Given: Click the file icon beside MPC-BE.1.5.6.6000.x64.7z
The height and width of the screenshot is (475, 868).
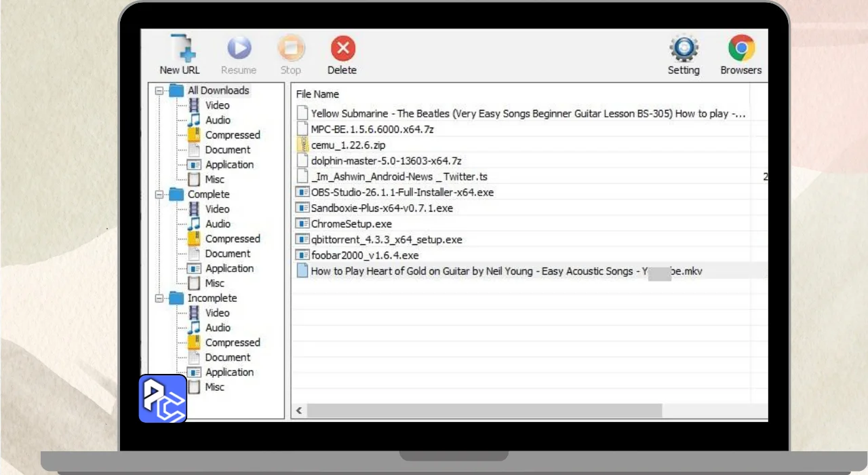Looking at the screenshot, I should [x=302, y=129].
